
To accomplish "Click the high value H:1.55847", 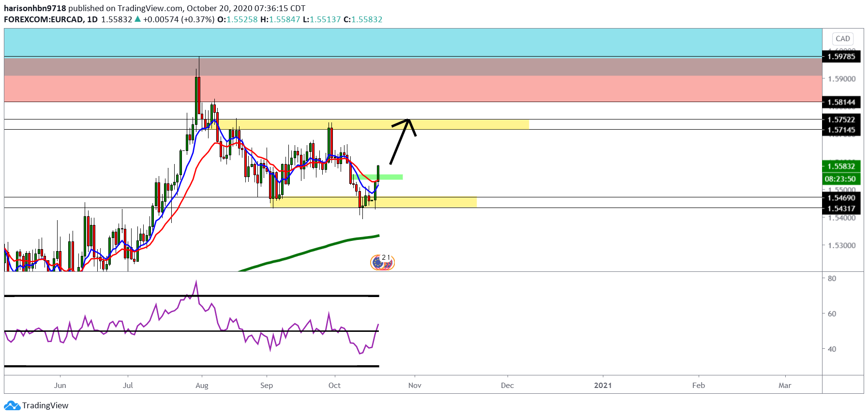I will coord(280,19).
